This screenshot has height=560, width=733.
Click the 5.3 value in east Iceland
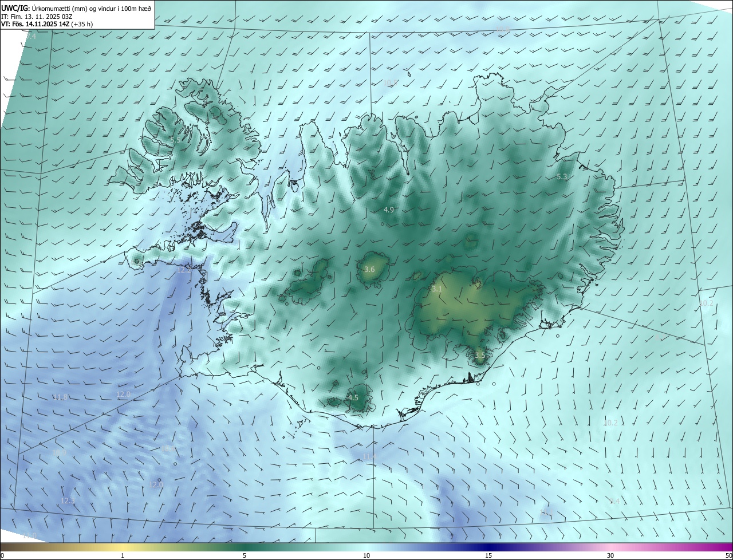(562, 177)
